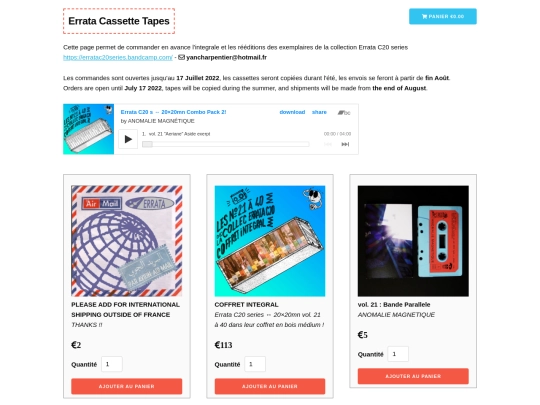
Task: Play the Bandcamp embedded track
Action: point(128,139)
